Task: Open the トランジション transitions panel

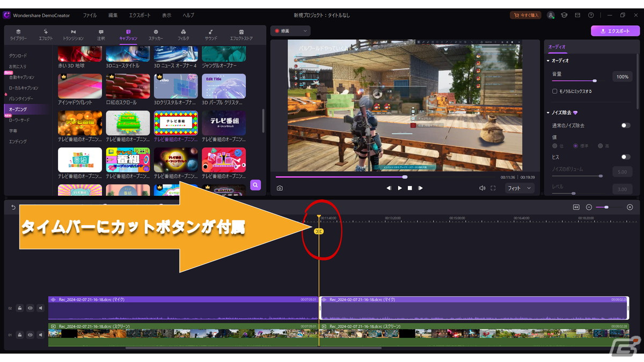Action: pos(73,35)
